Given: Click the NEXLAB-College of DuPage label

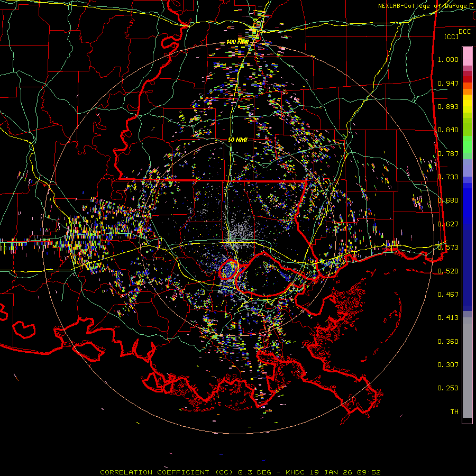Looking at the screenshot, I should [422, 6].
